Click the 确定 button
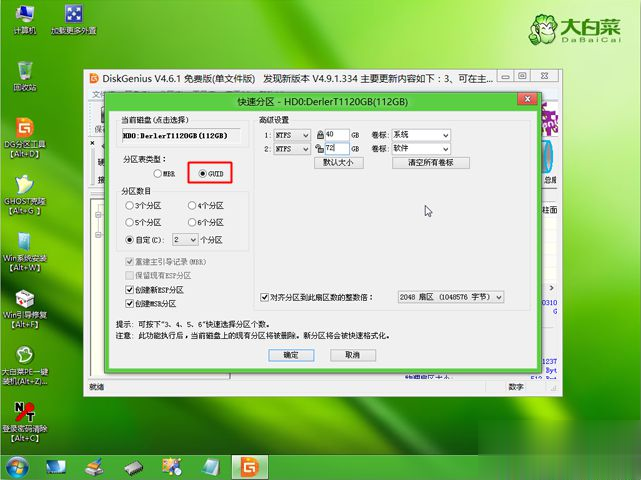 click(291, 354)
